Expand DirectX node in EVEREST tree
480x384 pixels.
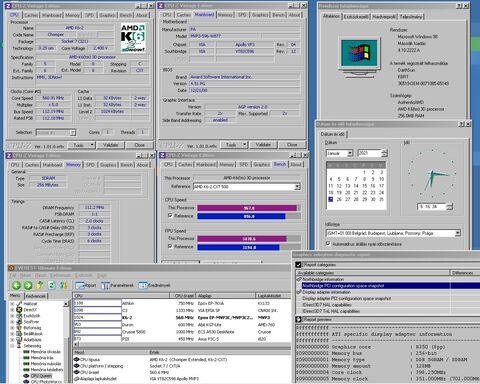pos(12,310)
